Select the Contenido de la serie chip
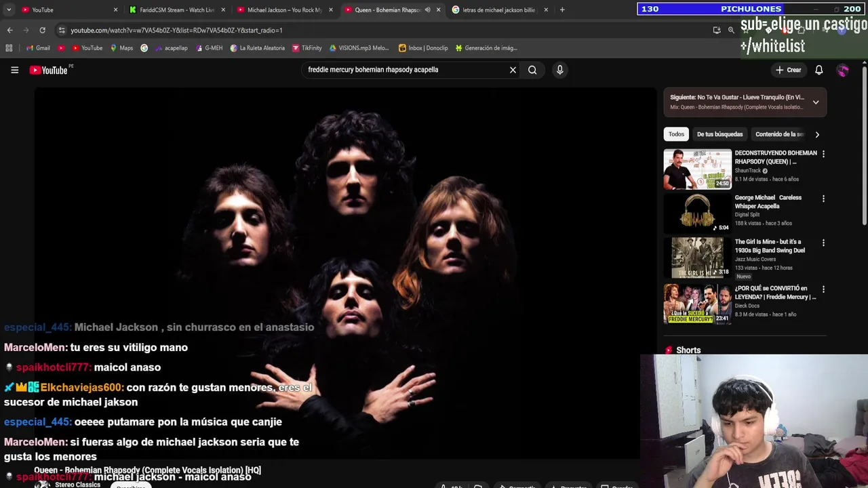 pyautogui.click(x=779, y=134)
